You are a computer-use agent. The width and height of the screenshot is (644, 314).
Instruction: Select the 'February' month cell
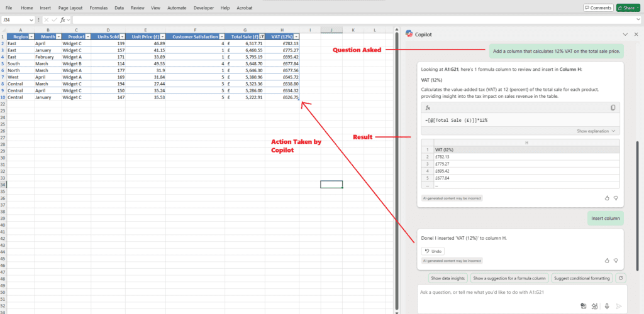point(48,57)
